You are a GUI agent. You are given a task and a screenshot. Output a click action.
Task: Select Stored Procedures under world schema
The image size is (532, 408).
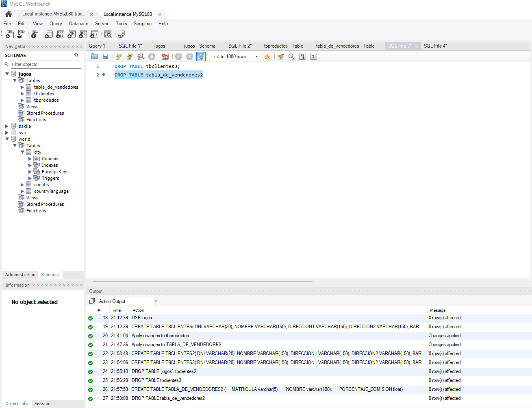45,204
